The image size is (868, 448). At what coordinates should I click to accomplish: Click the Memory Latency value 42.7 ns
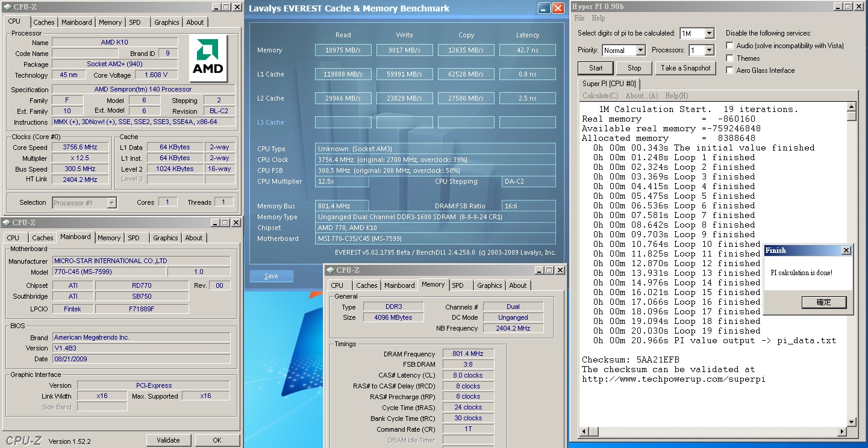[x=527, y=50]
